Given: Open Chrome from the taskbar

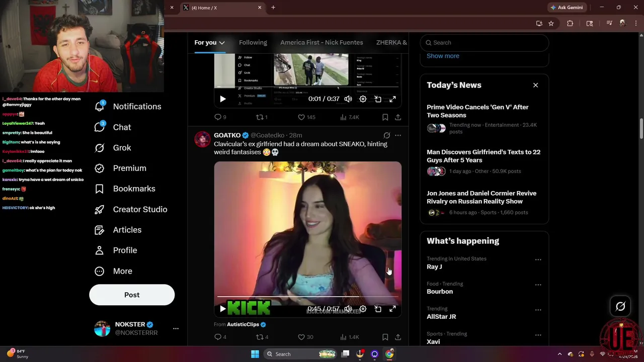Looking at the screenshot, I should (x=389, y=354).
